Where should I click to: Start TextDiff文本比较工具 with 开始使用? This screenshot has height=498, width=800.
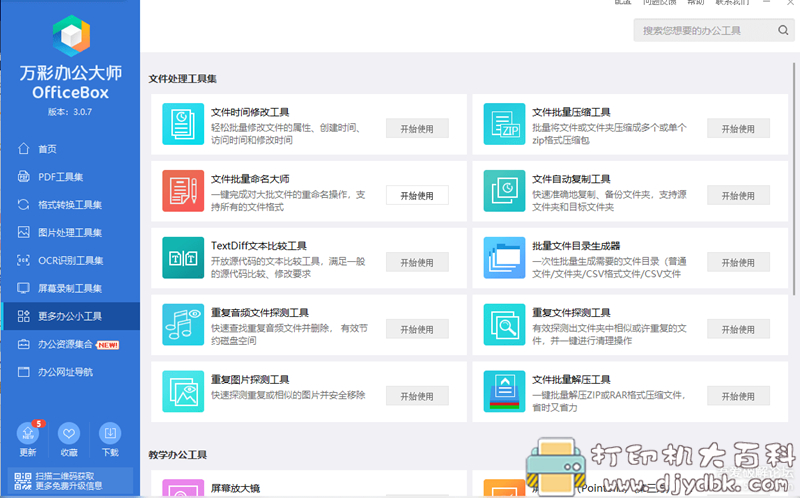click(x=417, y=262)
